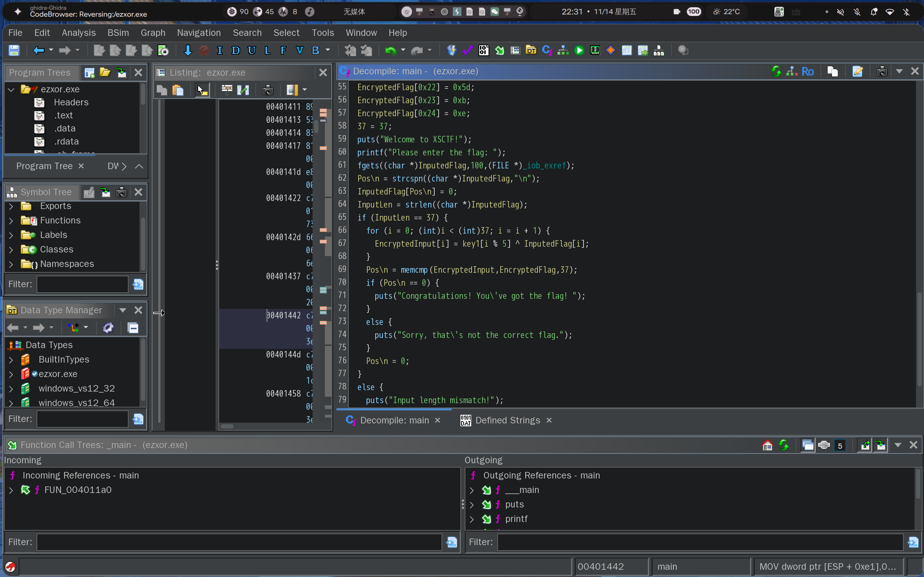This screenshot has width=924, height=577.
Task: Click the Save program icon
Action: point(14,50)
